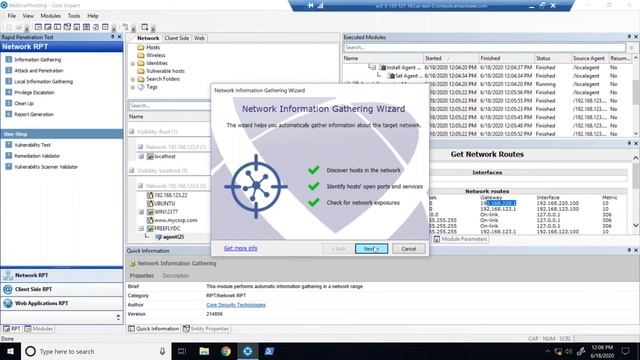
Task: Cancel the Network Information Gathering Wizard
Action: 408,249
